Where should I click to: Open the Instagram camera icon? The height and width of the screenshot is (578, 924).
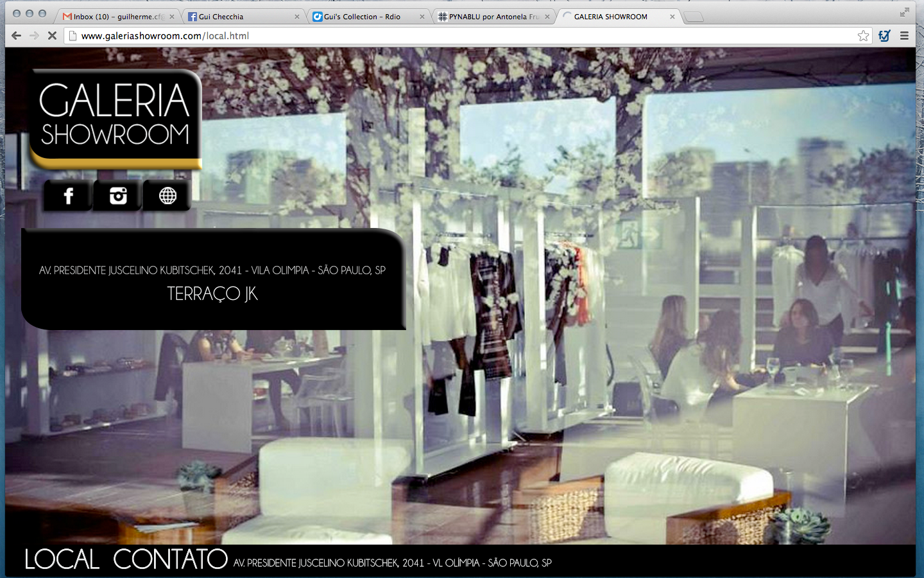point(118,195)
